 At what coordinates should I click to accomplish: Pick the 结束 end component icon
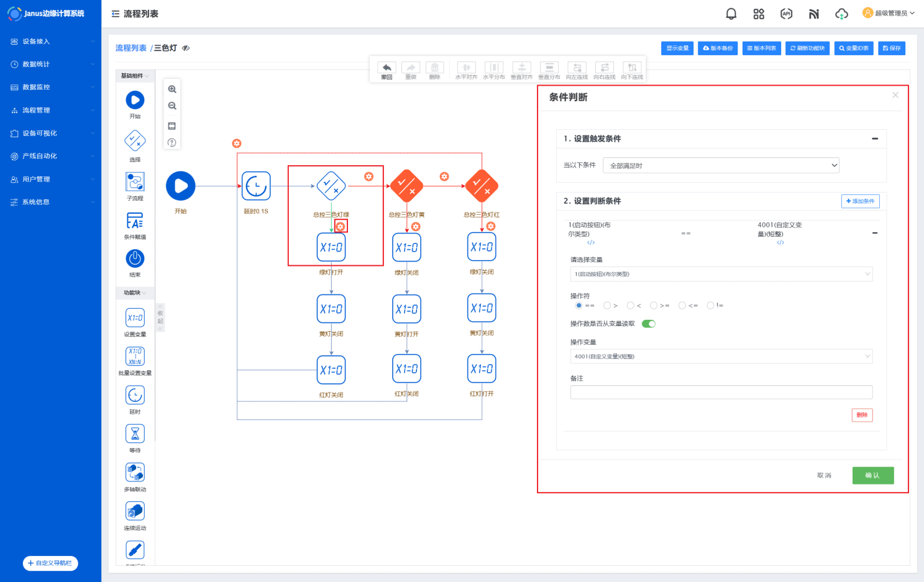pyautogui.click(x=135, y=258)
